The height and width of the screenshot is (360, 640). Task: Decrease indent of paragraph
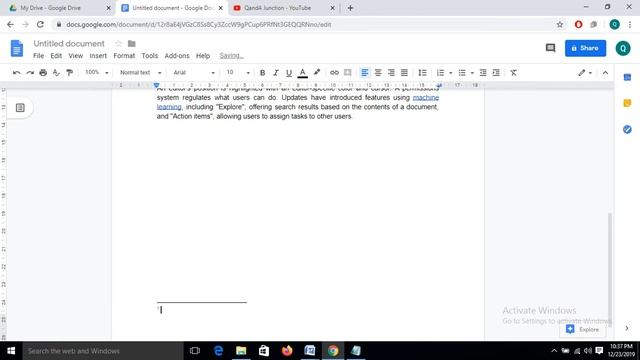483,73
